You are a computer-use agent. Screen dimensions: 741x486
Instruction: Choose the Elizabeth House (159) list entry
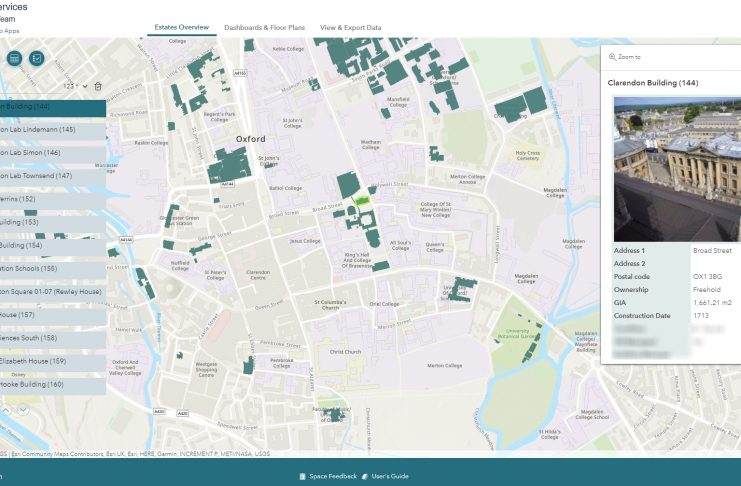pos(50,361)
